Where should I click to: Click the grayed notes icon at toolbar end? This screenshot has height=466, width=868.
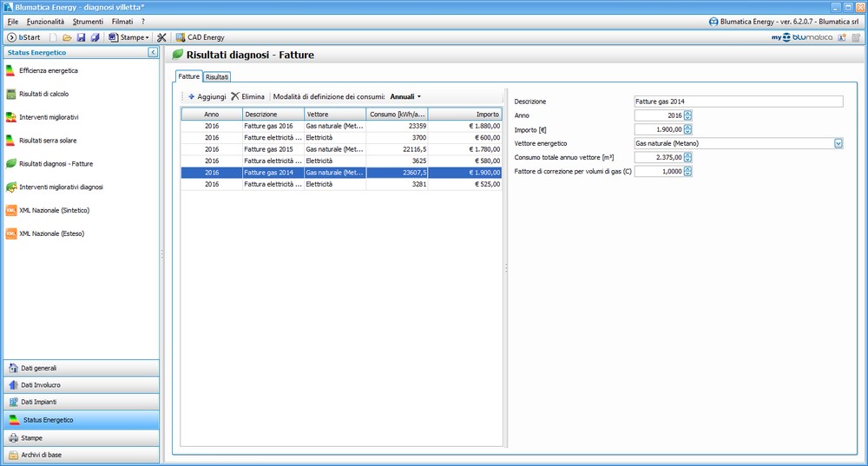(x=857, y=37)
